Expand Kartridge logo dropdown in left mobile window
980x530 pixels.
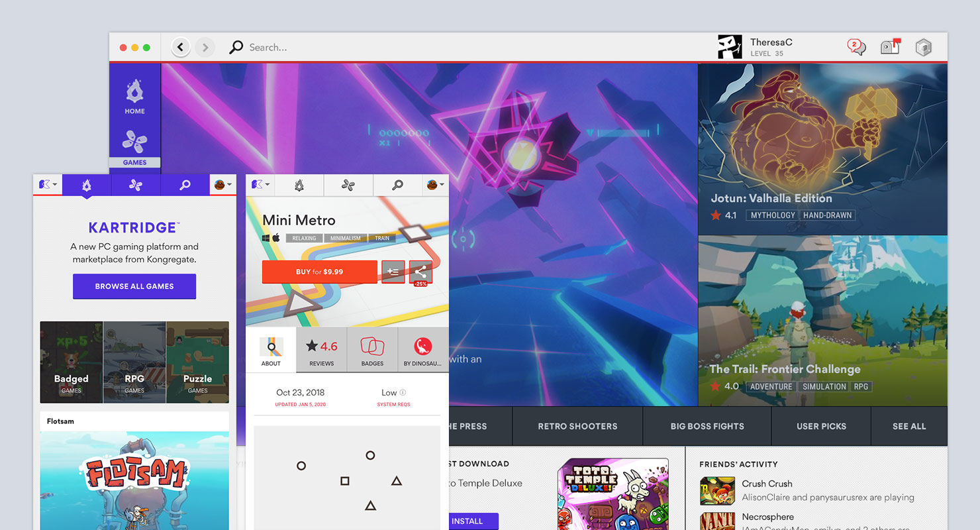(x=48, y=185)
